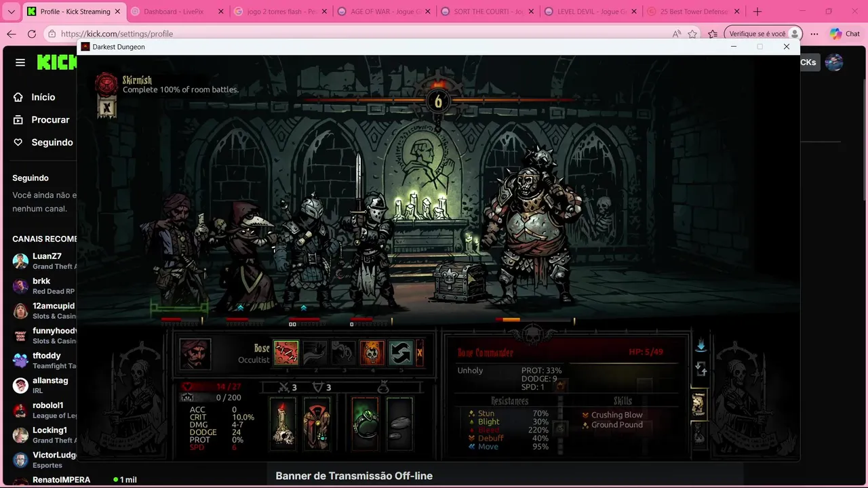The image size is (868, 488).
Task: Click the Stun resistance 70% row
Action: pos(509,413)
